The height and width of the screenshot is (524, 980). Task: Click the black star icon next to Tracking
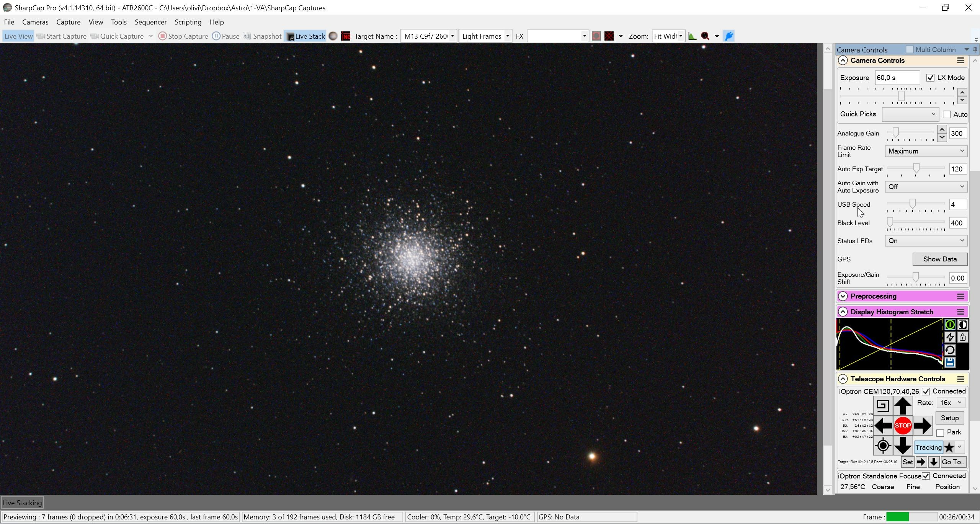(949, 447)
